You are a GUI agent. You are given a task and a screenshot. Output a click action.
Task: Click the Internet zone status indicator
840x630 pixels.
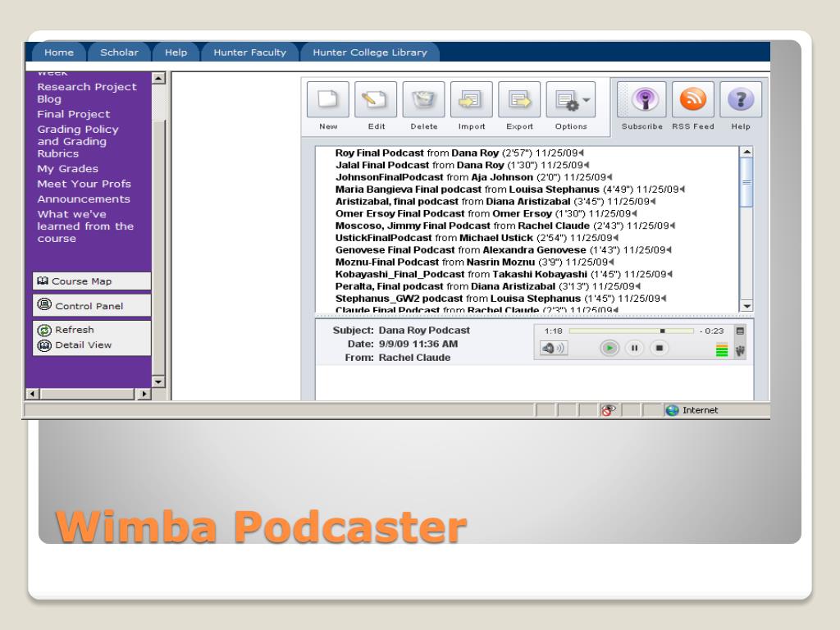pyautogui.click(x=691, y=410)
